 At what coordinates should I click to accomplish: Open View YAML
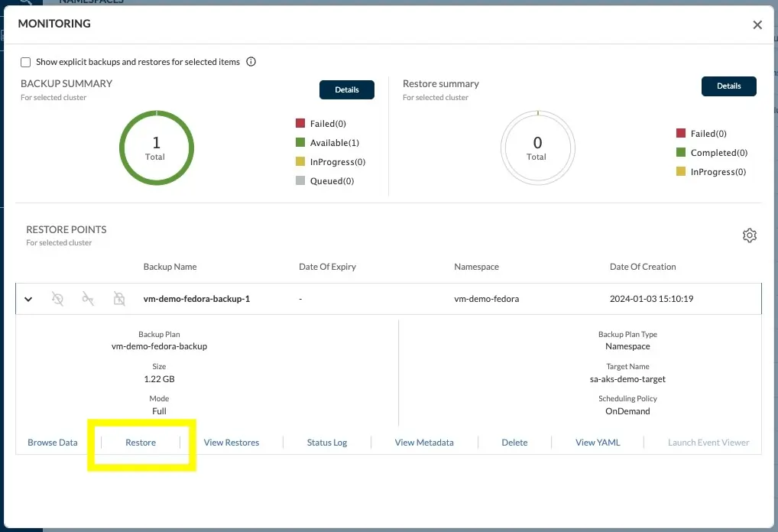[x=598, y=442]
